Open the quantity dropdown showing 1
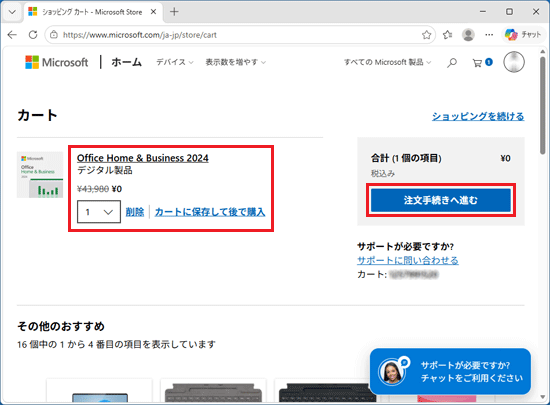 click(x=99, y=212)
